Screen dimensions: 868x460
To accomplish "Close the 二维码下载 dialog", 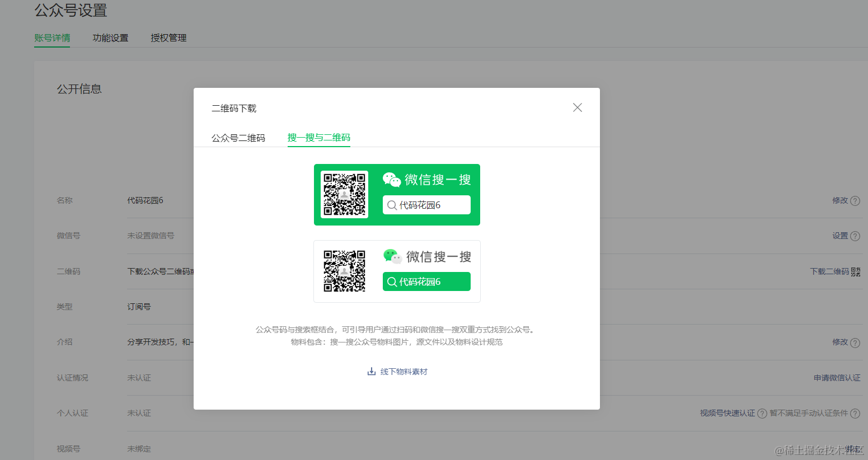I will pos(578,107).
